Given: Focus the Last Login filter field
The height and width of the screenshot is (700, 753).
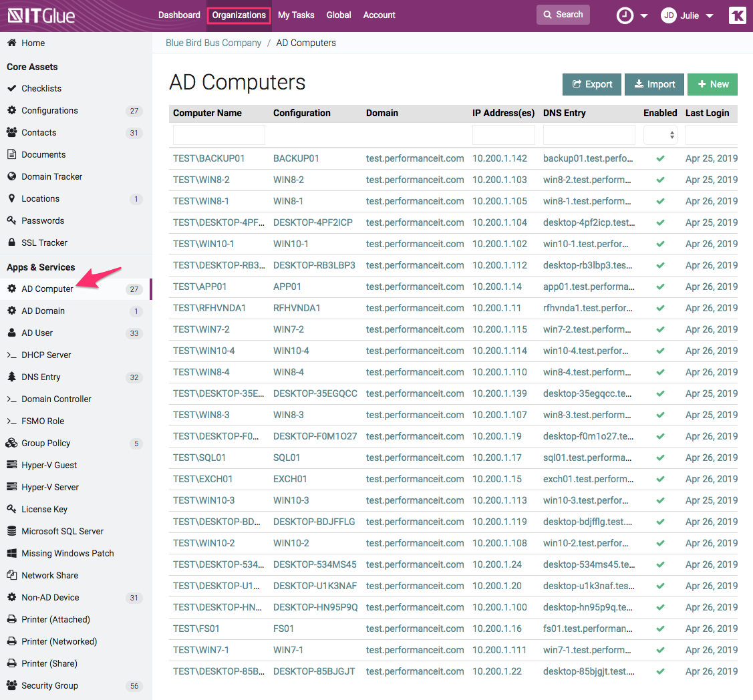Looking at the screenshot, I should coord(711,135).
